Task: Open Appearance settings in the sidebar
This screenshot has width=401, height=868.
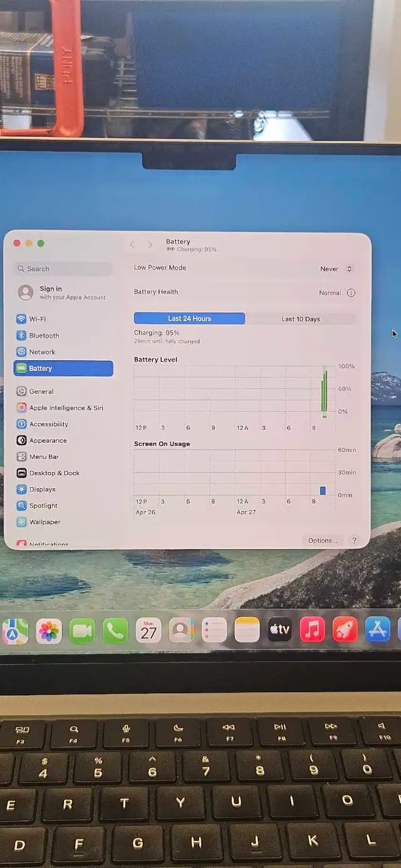Action: click(63, 440)
